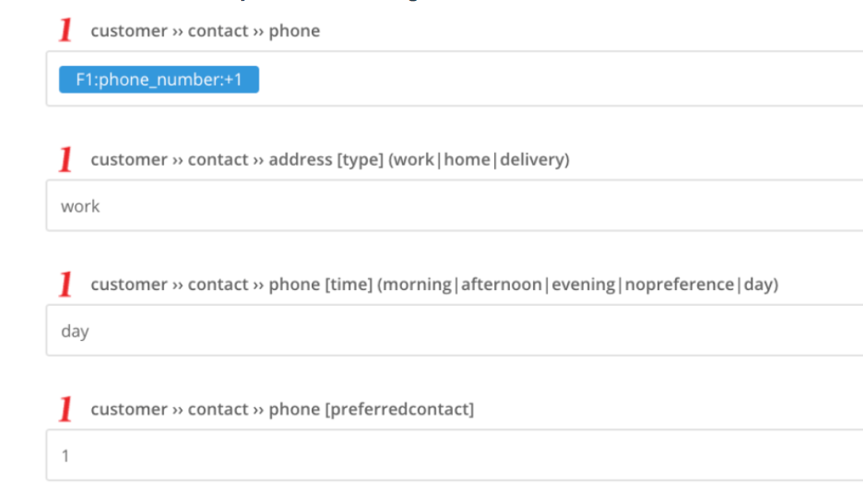Click red 1 icon beside phone [time] label
Viewport: 863px width, 504px height.
click(66, 284)
